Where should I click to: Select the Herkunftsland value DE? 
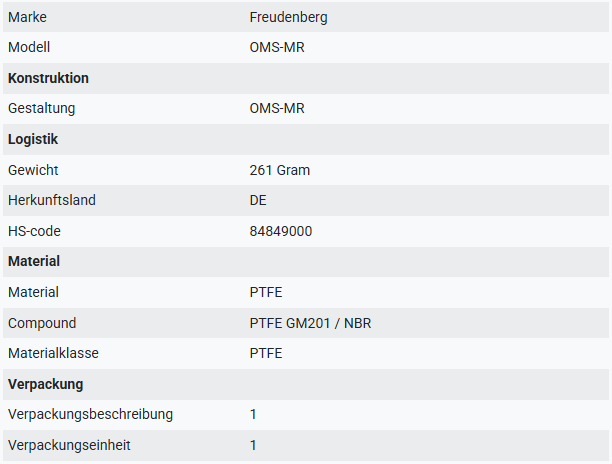[x=258, y=200]
